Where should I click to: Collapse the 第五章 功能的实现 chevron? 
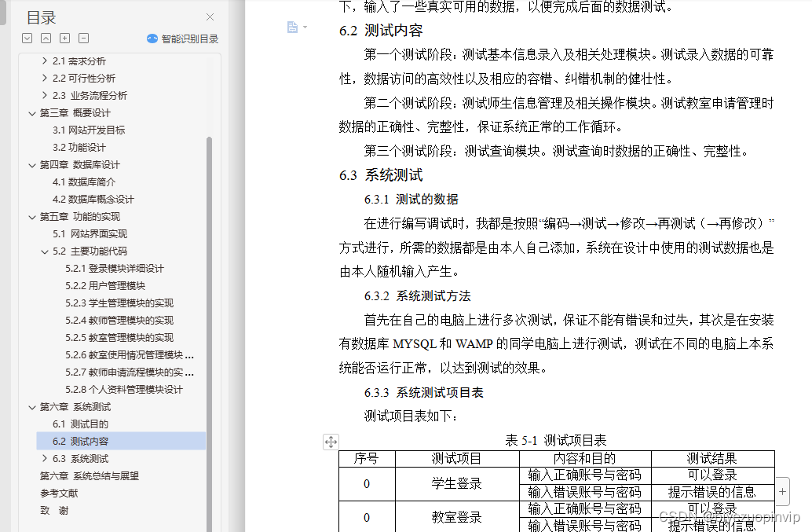(32, 217)
